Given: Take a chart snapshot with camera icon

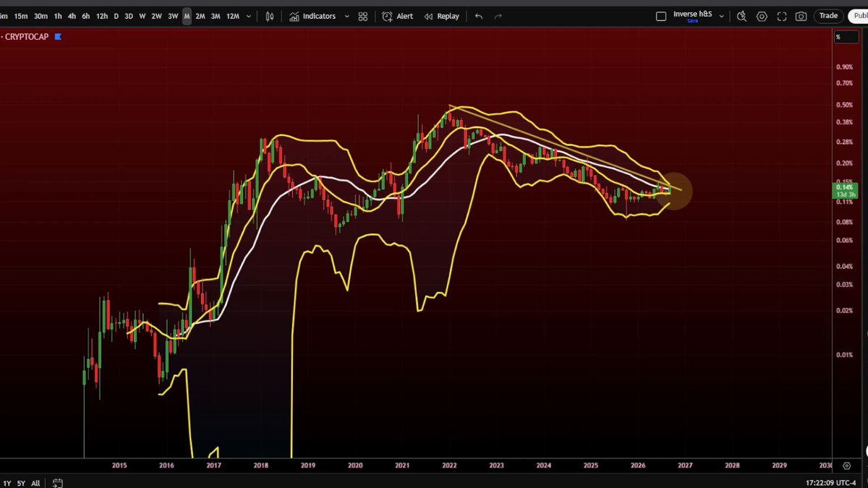Looking at the screenshot, I should pos(801,16).
